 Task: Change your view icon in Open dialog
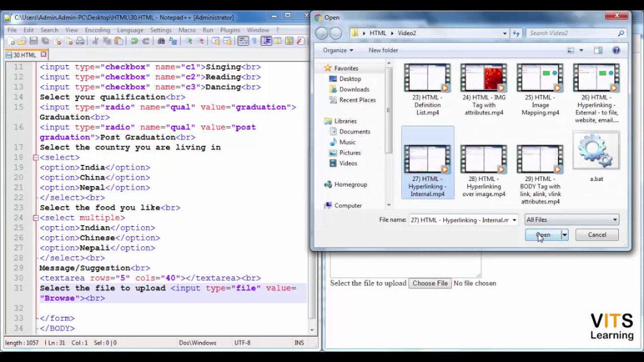tap(571, 50)
